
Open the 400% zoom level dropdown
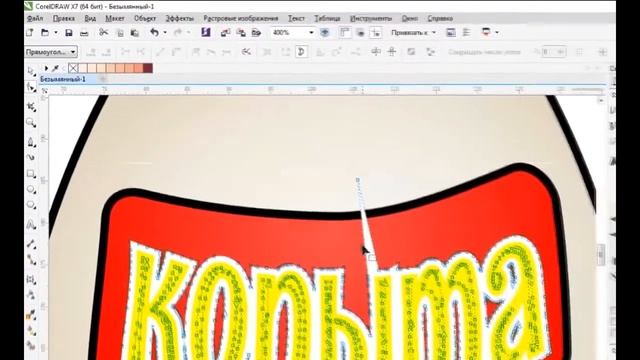point(311,33)
